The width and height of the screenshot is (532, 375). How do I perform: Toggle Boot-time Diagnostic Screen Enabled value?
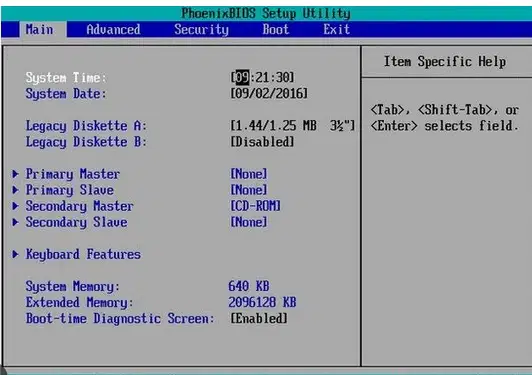(x=259, y=318)
